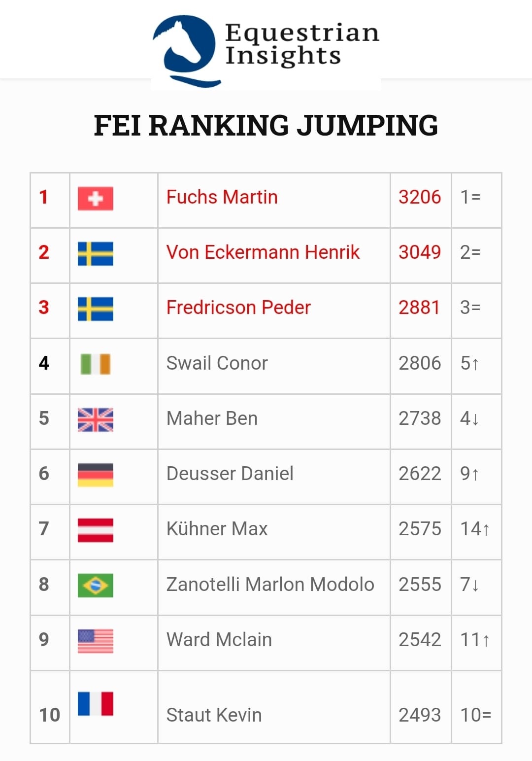Click Ben Maher's 2738 points value
The image size is (532, 761).
pyautogui.click(x=420, y=418)
